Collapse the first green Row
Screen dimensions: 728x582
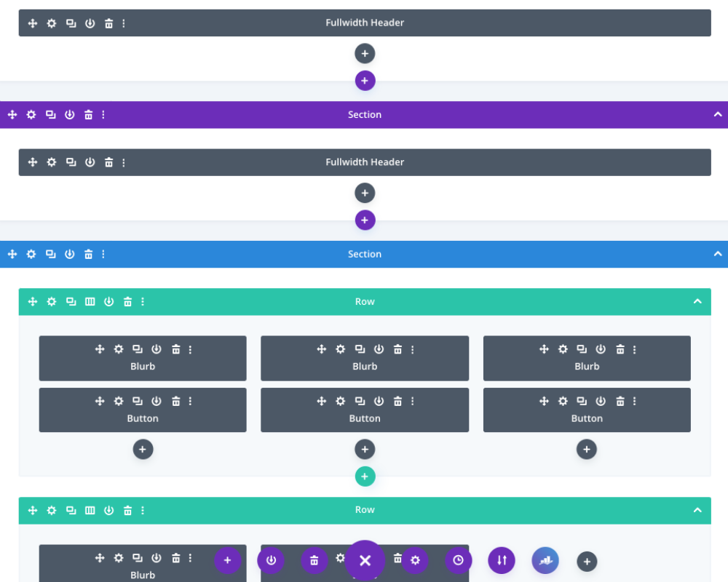697,302
